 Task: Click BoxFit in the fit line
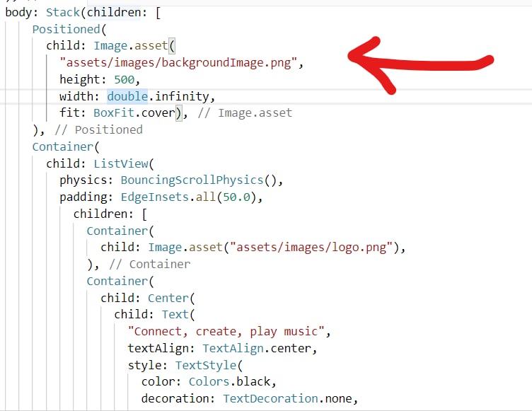pyautogui.click(x=114, y=113)
